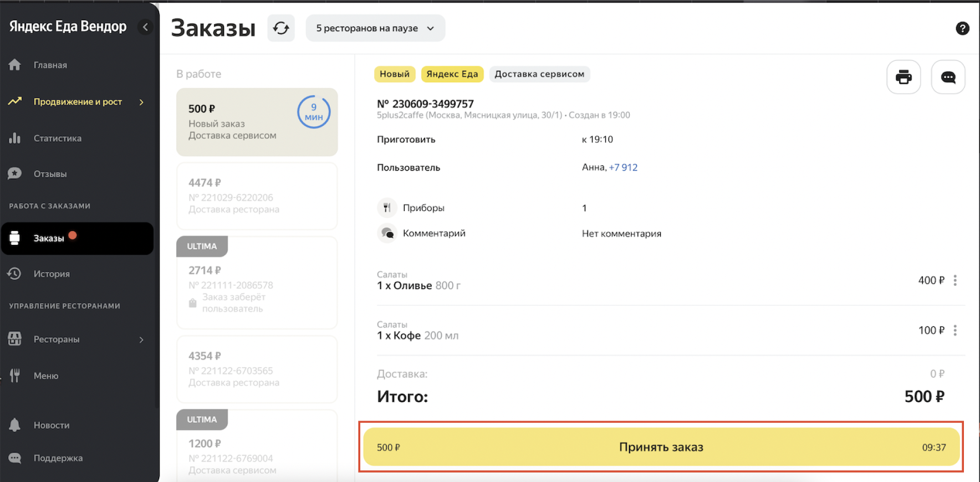The image size is (980, 482).
Task: Open order chat with the message button
Action: (948, 77)
